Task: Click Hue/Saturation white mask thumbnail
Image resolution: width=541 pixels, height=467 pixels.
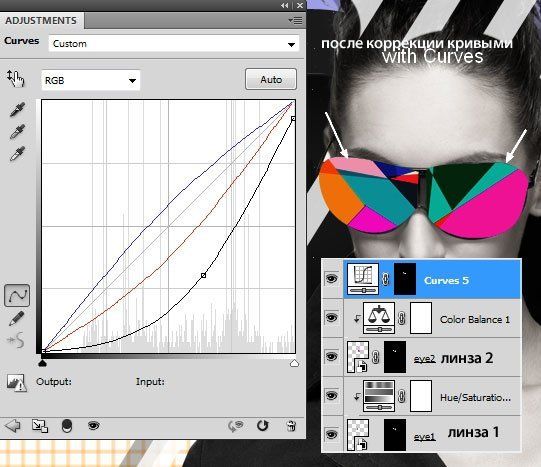Action: 421,396
